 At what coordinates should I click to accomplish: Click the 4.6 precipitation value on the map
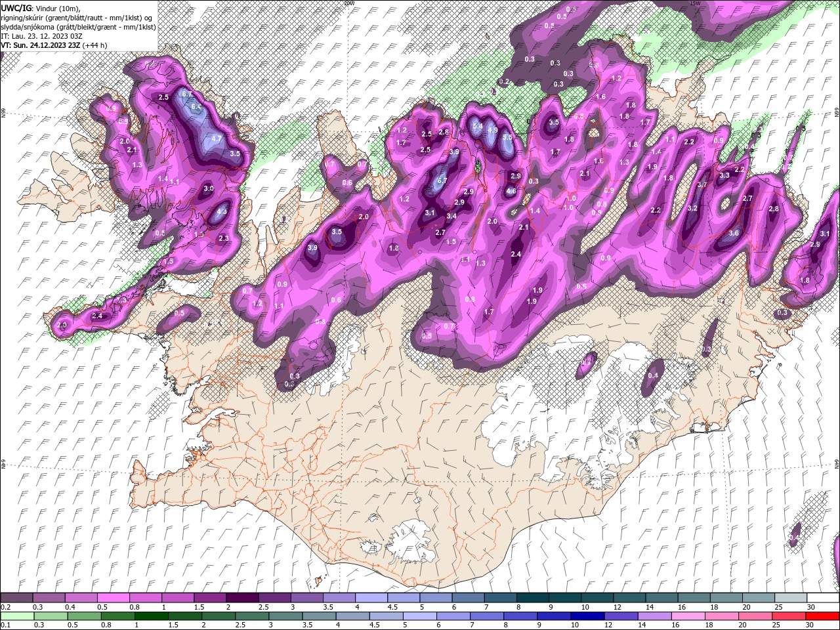[x=511, y=192]
